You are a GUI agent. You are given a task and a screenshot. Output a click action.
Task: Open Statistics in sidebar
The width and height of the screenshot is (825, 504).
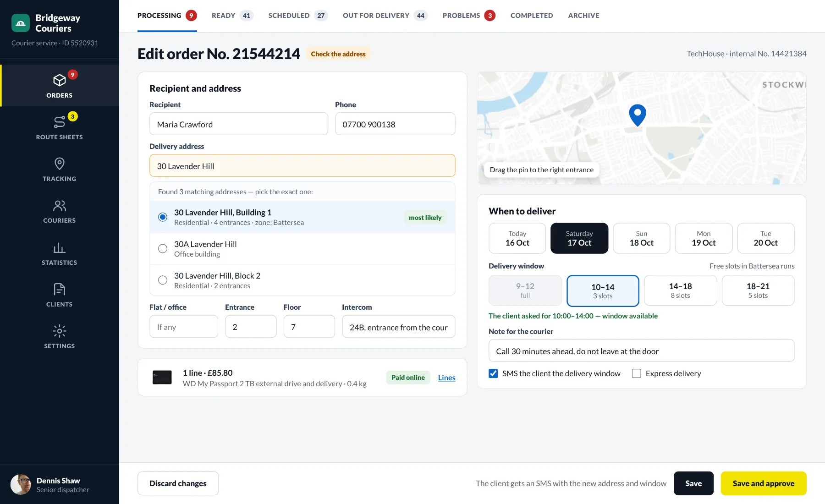[60, 253]
